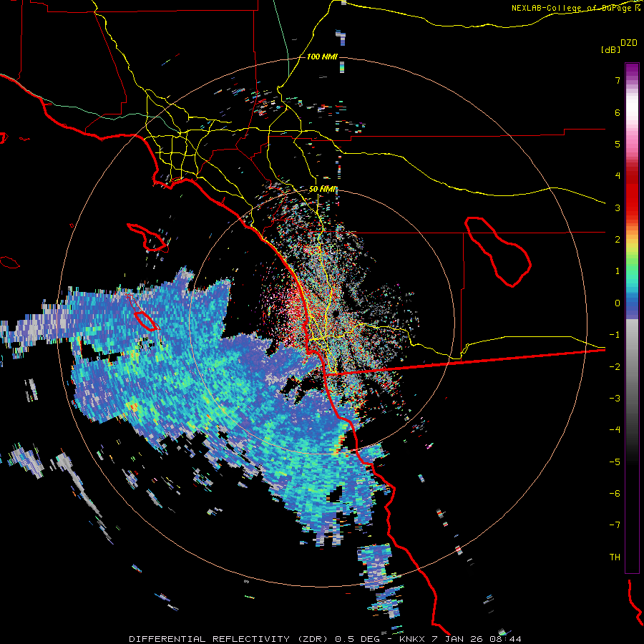
Task: Click the purple top of the color bar
Action: pos(632,70)
